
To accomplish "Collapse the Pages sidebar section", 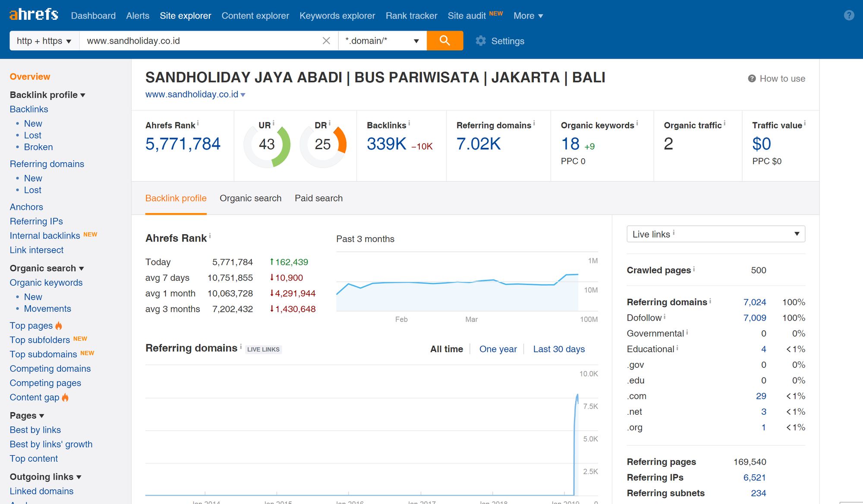I will coord(27,416).
